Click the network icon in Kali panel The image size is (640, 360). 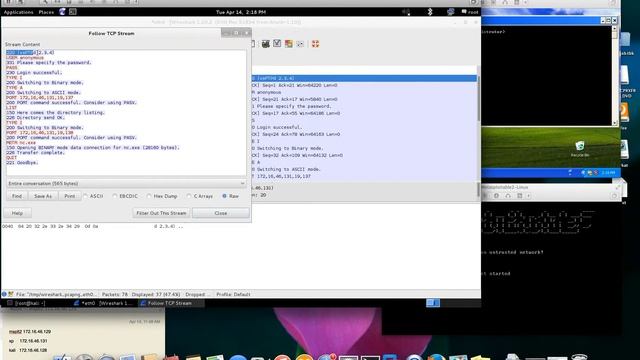(x=451, y=12)
